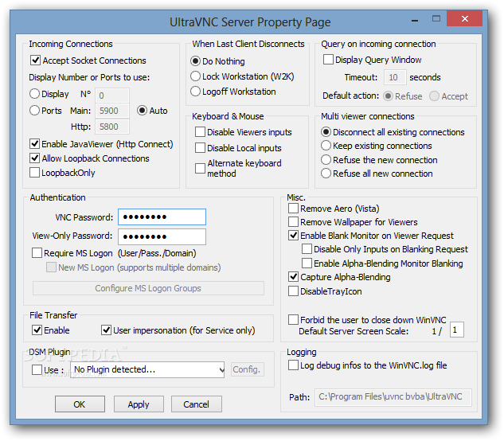Click the Http port 5800 field
This screenshot has height=441, width=504.
pyautogui.click(x=112, y=127)
